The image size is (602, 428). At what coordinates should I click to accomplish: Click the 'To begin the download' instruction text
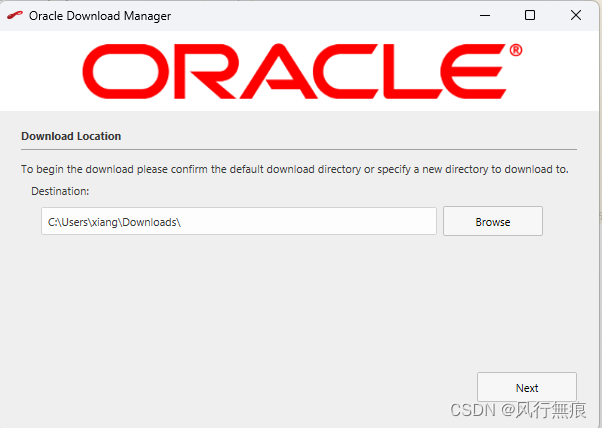tap(294, 169)
